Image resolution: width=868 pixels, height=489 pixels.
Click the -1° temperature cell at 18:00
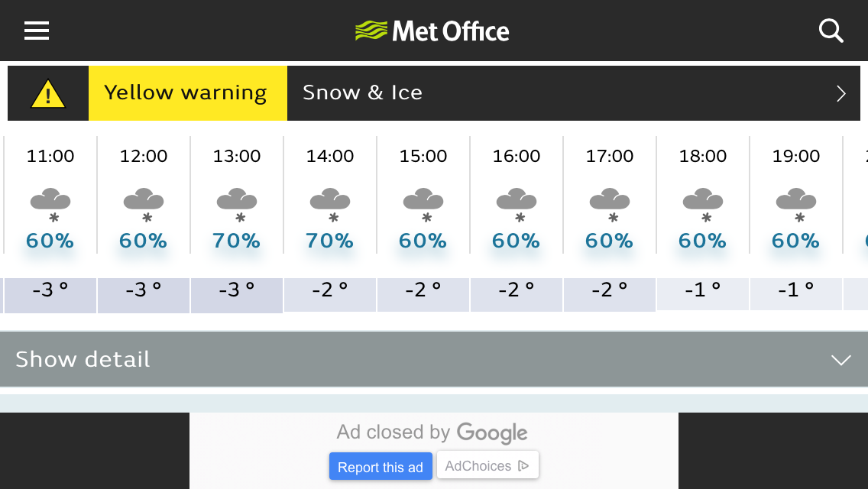tap(702, 294)
